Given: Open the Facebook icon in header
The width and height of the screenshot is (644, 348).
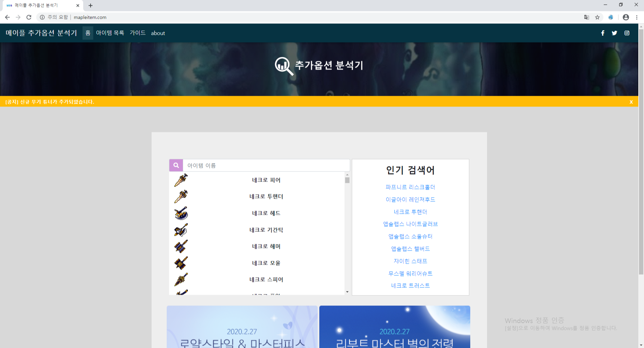Looking at the screenshot, I should pyautogui.click(x=603, y=33).
